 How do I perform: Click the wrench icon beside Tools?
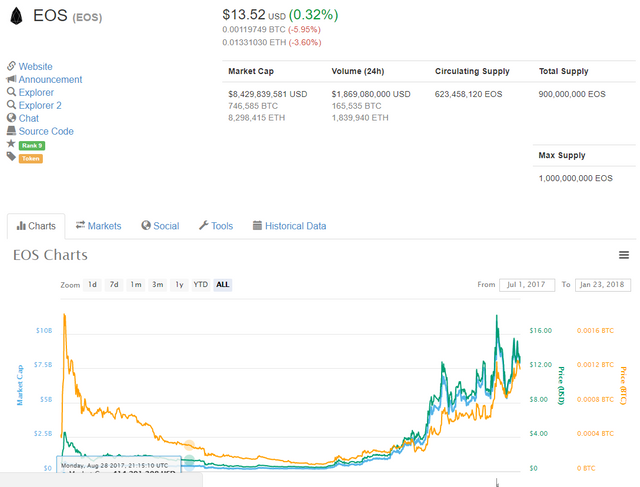[204, 225]
